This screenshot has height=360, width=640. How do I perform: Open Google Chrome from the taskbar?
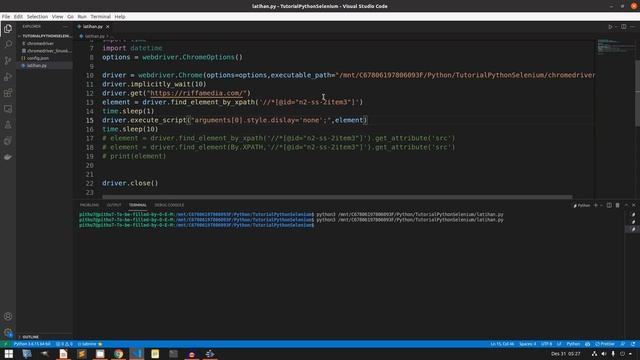point(118,354)
